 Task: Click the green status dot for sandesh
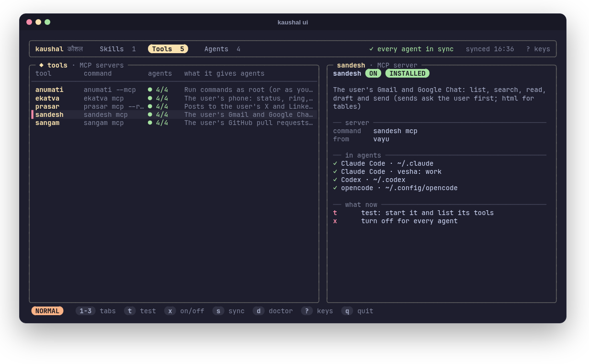click(150, 114)
